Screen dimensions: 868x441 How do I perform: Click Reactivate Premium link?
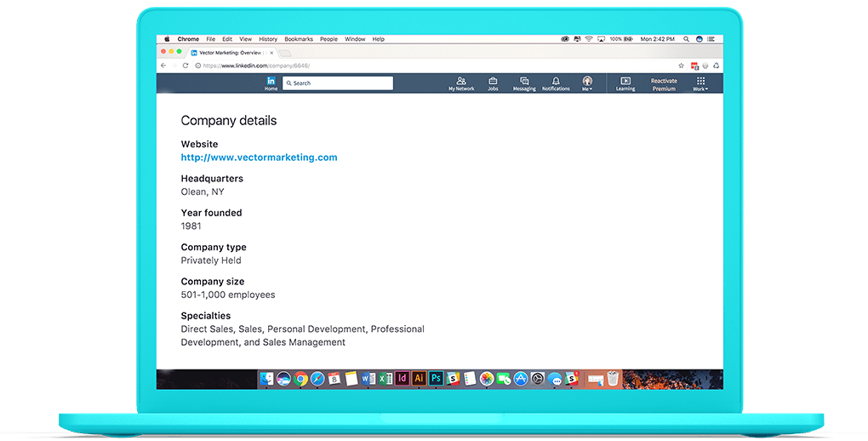[x=664, y=84]
